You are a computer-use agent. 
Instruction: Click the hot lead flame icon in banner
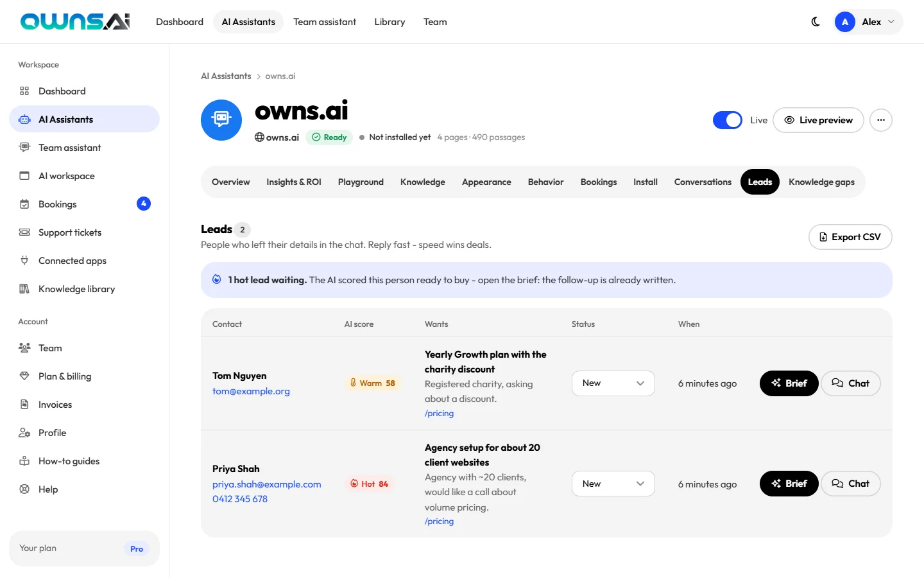click(217, 279)
